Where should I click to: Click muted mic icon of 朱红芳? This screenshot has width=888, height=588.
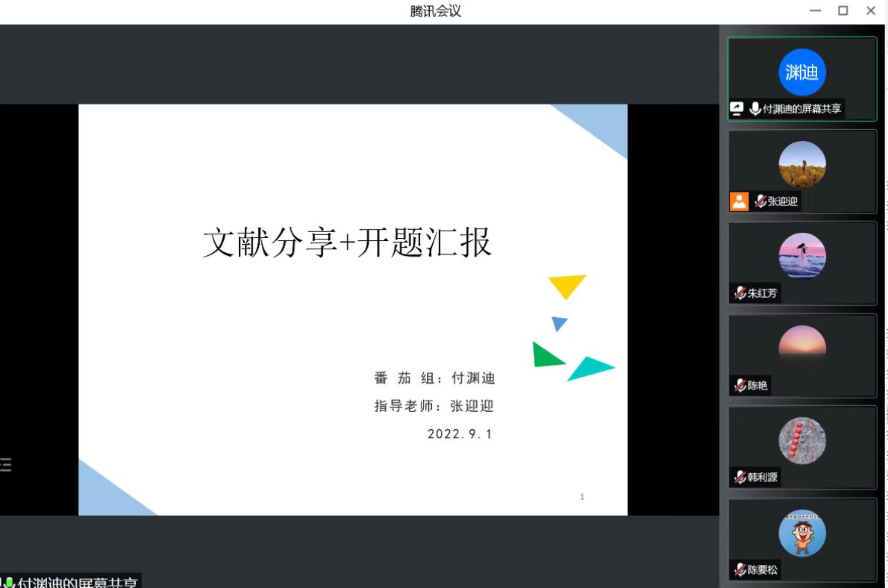[740, 293]
